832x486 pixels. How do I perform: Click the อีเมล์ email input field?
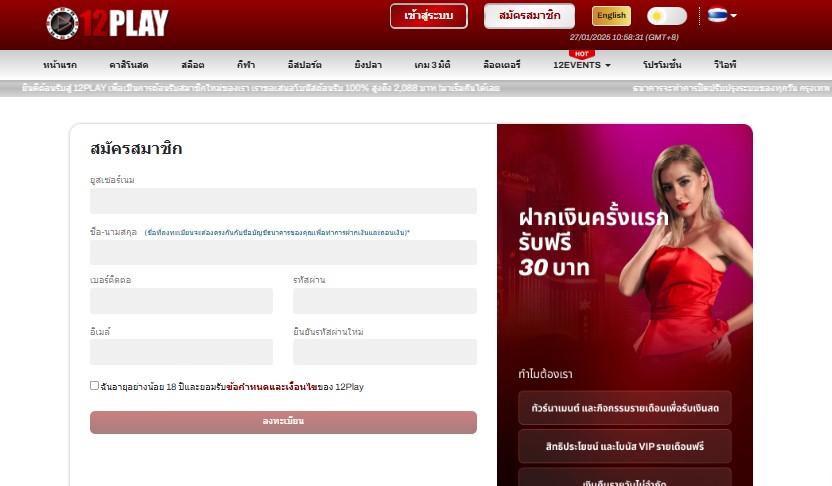point(181,352)
